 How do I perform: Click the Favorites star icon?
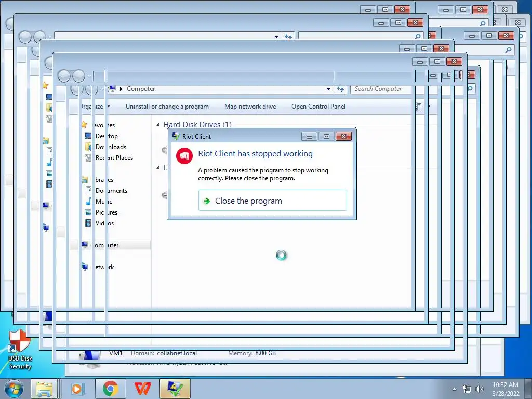pyautogui.click(x=84, y=125)
